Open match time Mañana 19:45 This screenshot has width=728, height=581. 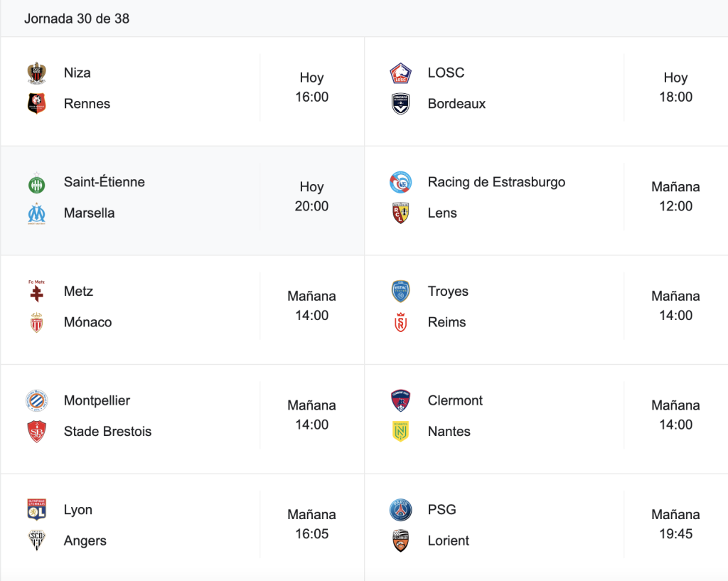click(x=675, y=524)
